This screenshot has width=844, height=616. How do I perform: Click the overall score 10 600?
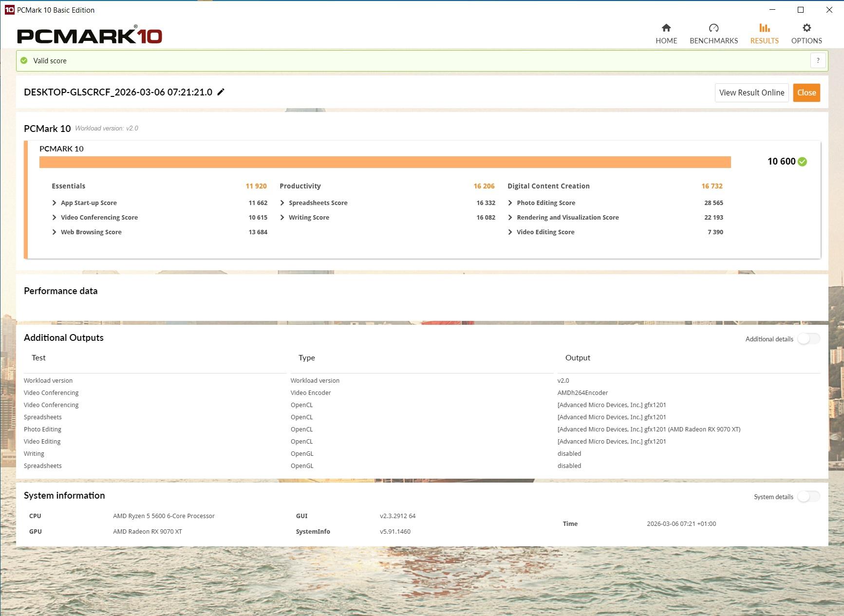(x=781, y=161)
